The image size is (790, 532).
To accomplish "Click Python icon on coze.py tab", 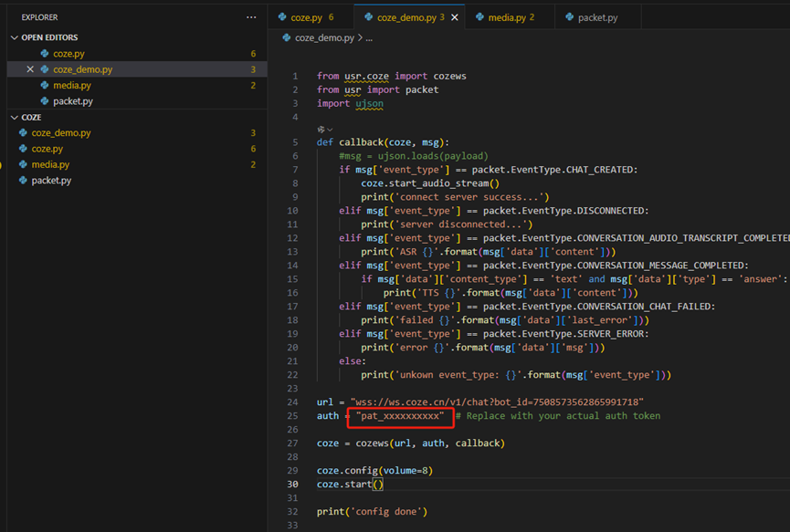I will [280, 17].
